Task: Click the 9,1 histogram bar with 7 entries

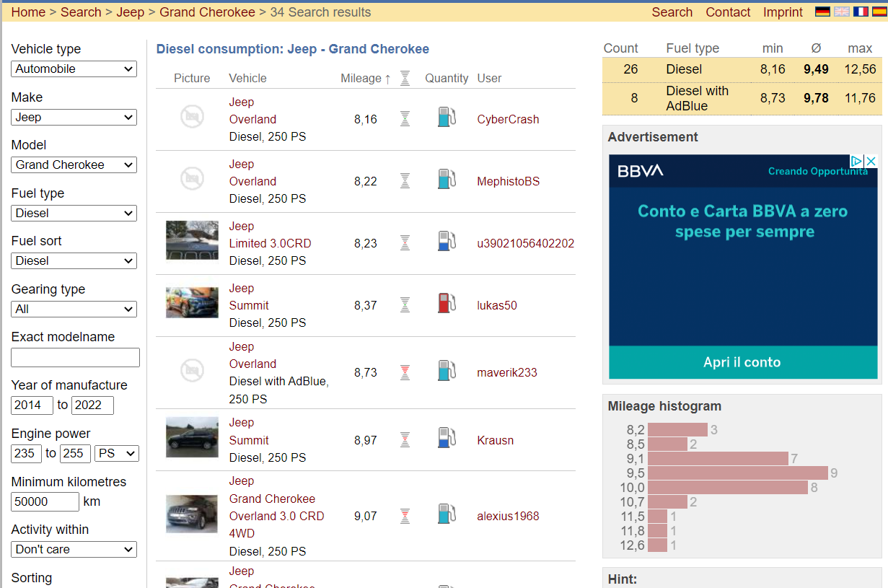Action: coord(718,459)
